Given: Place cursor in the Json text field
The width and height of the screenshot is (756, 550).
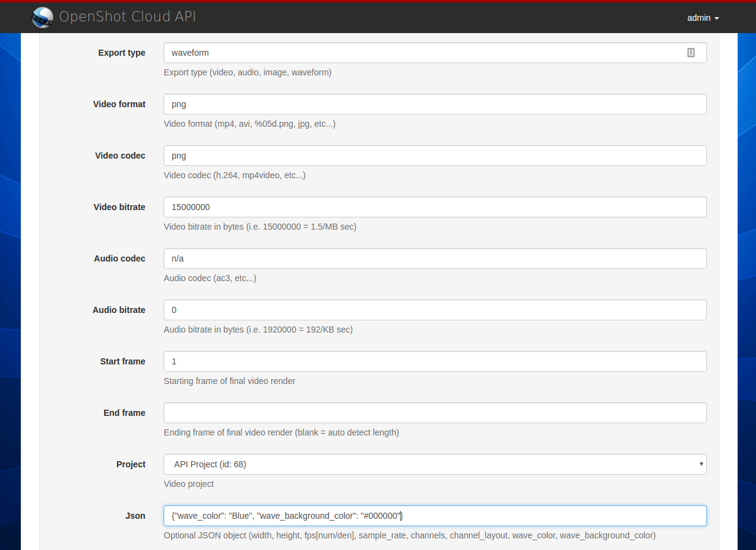Looking at the screenshot, I should [551, 516].
